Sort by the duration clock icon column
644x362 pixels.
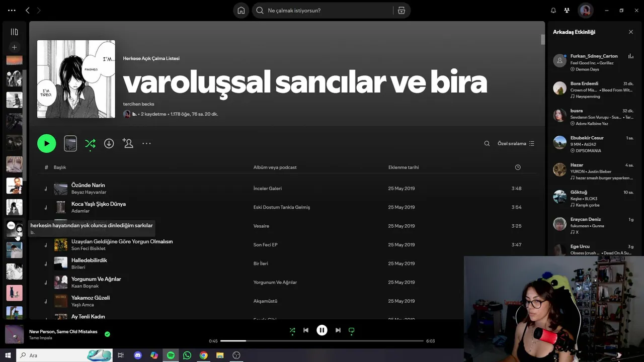click(x=518, y=167)
